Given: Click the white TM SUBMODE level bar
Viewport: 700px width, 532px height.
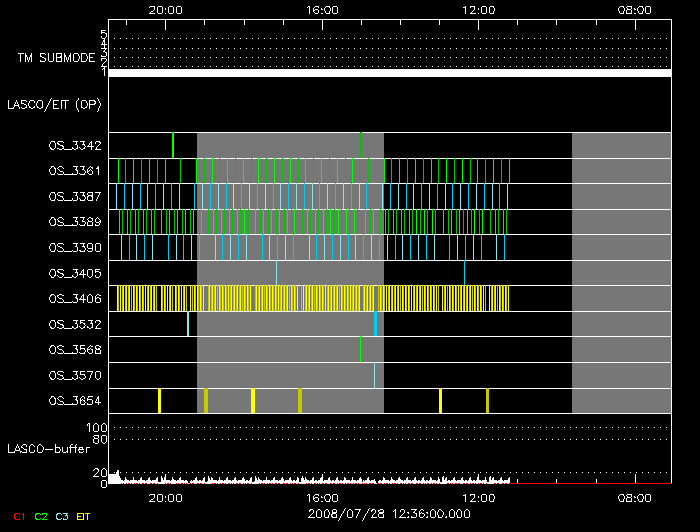Looking at the screenshot, I should point(390,73).
